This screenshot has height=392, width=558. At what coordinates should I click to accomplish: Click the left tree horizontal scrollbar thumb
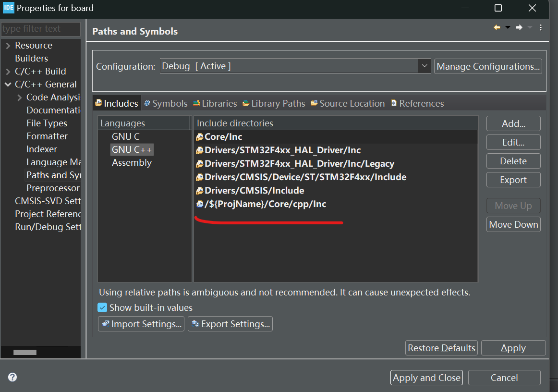tap(25, 352)
